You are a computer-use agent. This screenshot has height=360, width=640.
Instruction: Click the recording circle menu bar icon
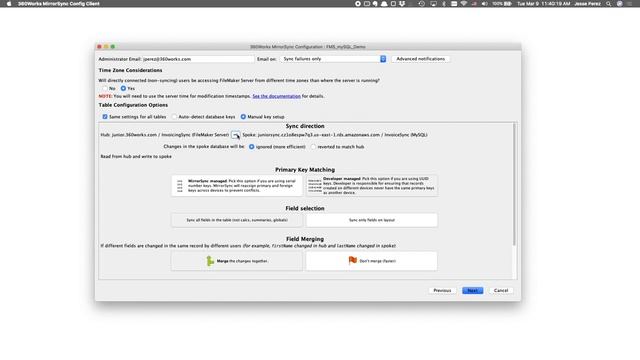pyautogui.click(x=358, y=4)
